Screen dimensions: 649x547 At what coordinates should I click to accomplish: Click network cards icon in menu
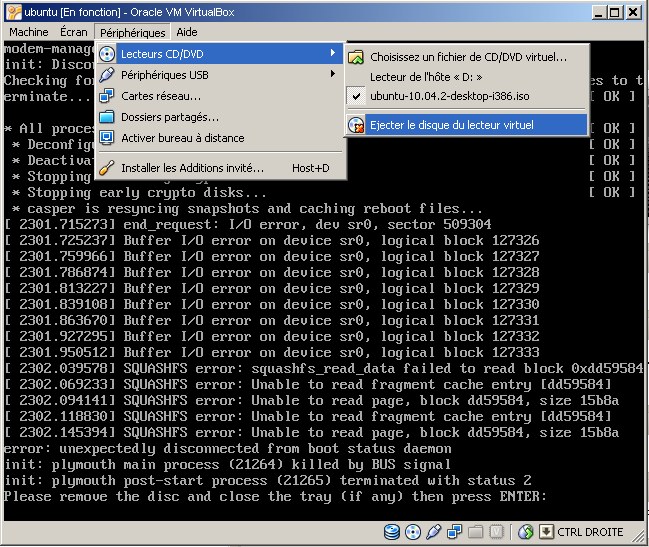(107, 96)
